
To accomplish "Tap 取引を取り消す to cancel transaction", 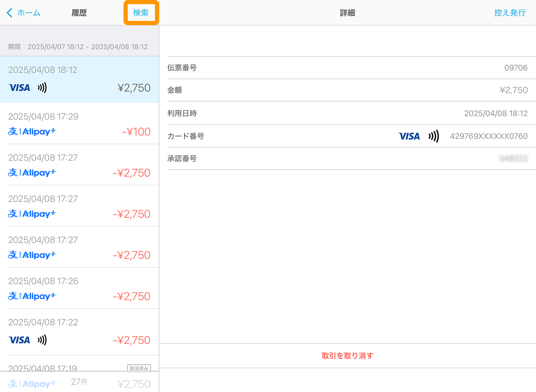I will click(x=347, y=356).
